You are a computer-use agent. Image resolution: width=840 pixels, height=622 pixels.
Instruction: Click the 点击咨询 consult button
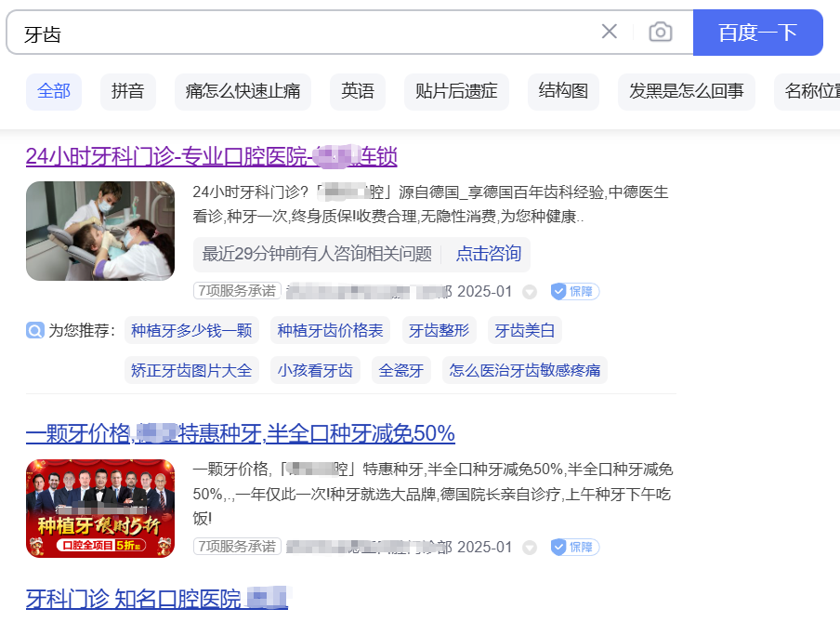click(488, 254)
